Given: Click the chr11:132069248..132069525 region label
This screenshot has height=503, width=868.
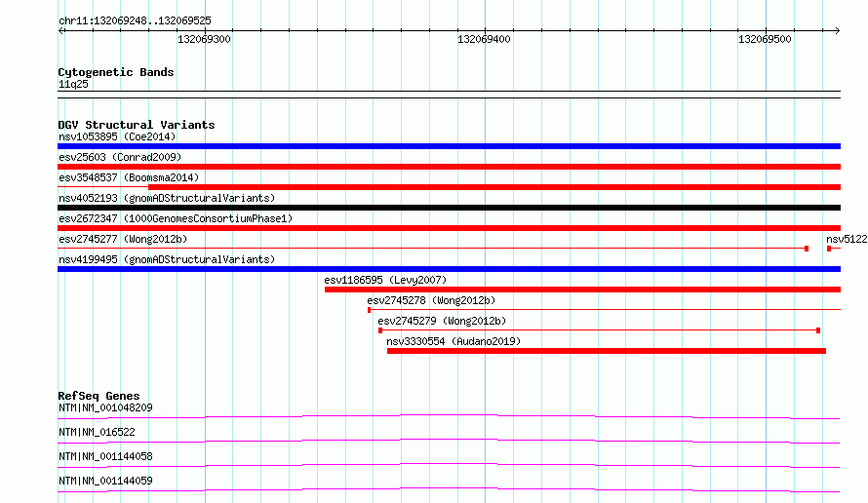Looking at the screenshot, I should 135,20.
